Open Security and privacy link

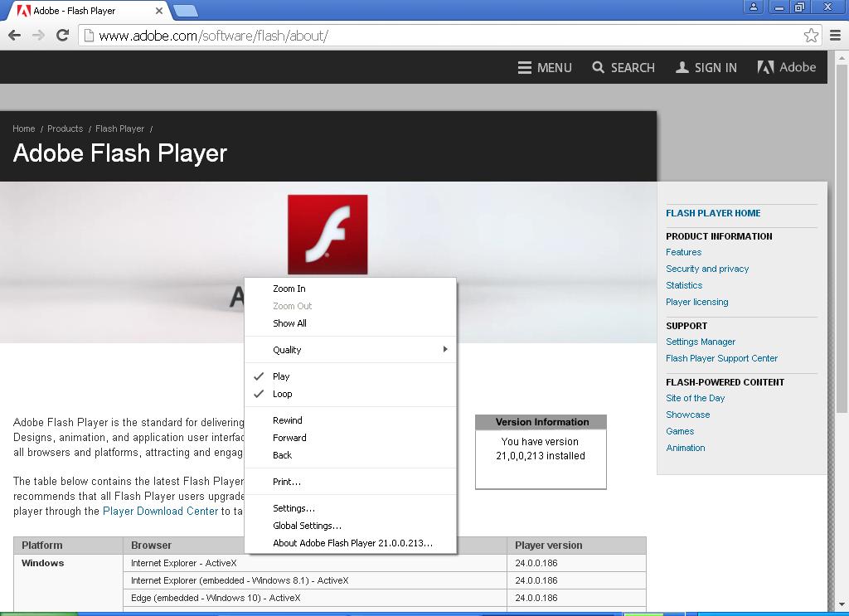click(x=707, y=269)
